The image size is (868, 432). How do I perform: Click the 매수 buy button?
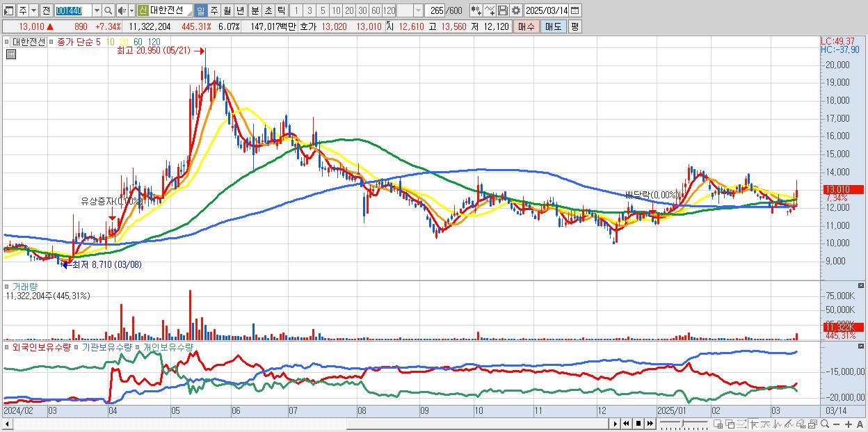coord(527,26)
